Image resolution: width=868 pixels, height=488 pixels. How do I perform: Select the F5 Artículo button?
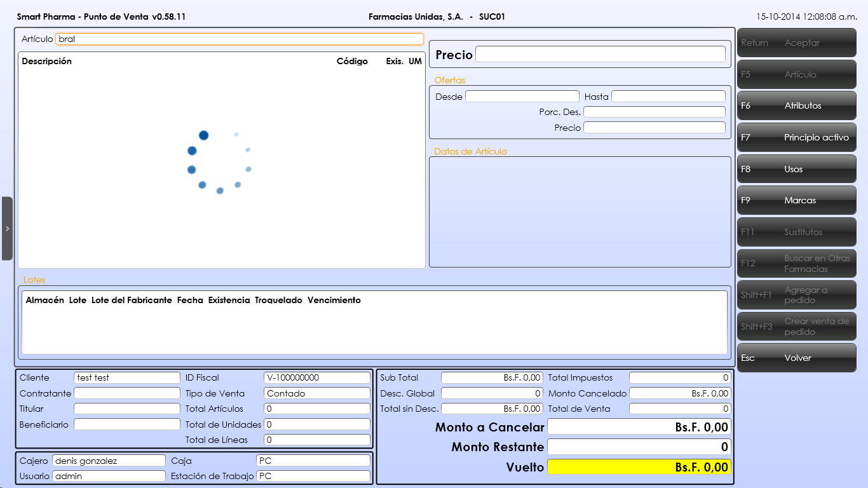797,74
